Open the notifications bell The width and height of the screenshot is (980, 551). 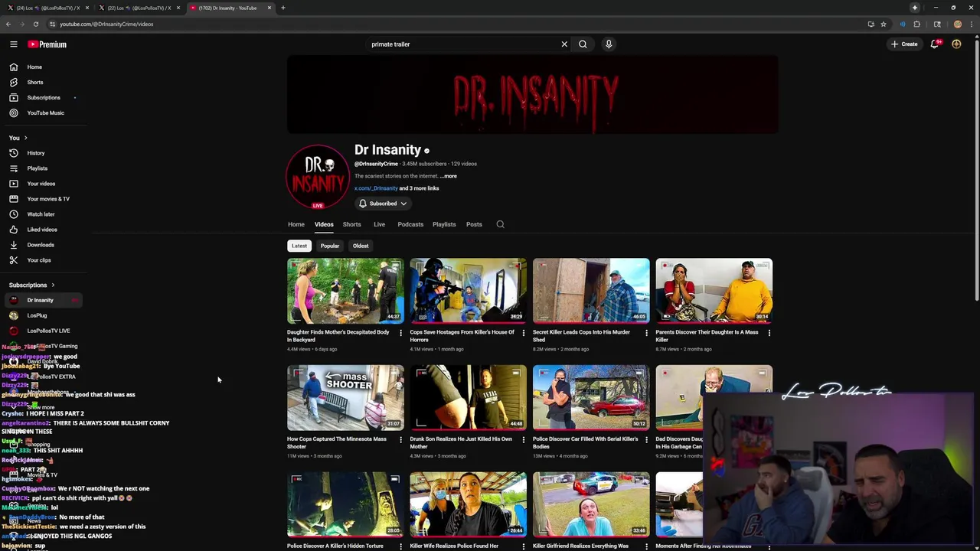934,44
